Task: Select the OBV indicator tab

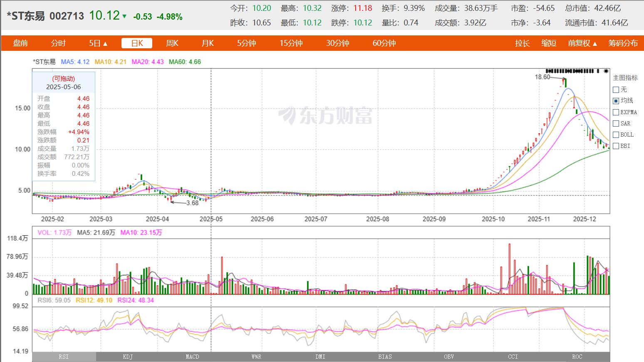Action: point(449,357)
